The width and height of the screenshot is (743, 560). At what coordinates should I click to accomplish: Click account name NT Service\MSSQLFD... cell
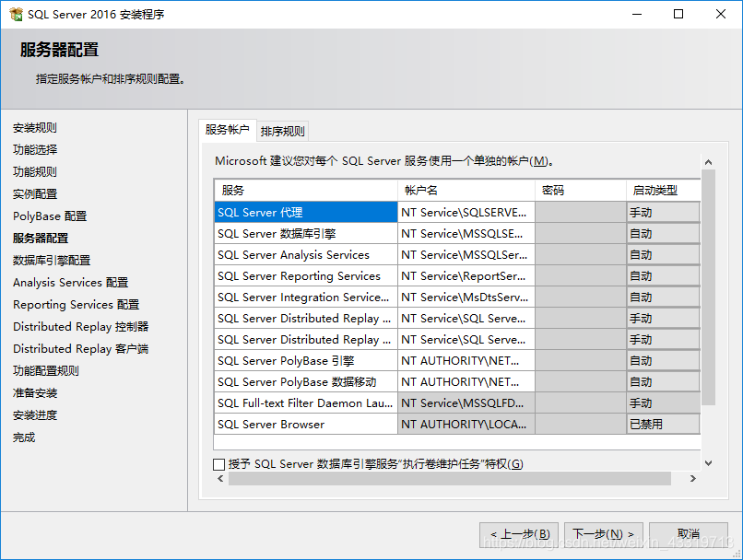[466, 403]
